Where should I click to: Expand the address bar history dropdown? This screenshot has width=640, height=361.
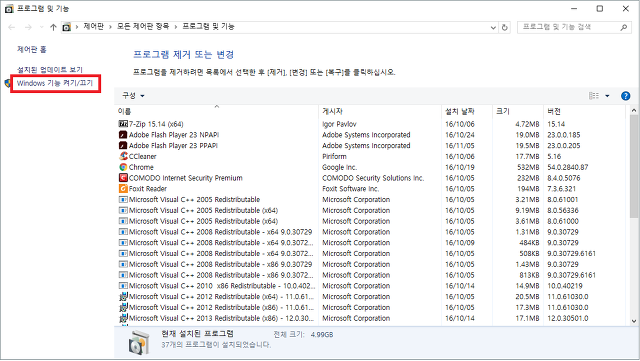point(493,27)
